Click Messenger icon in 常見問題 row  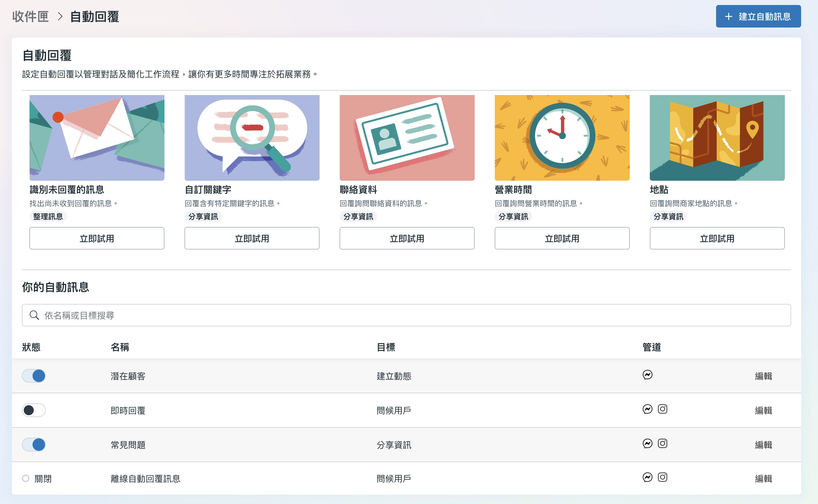[647, 444]
